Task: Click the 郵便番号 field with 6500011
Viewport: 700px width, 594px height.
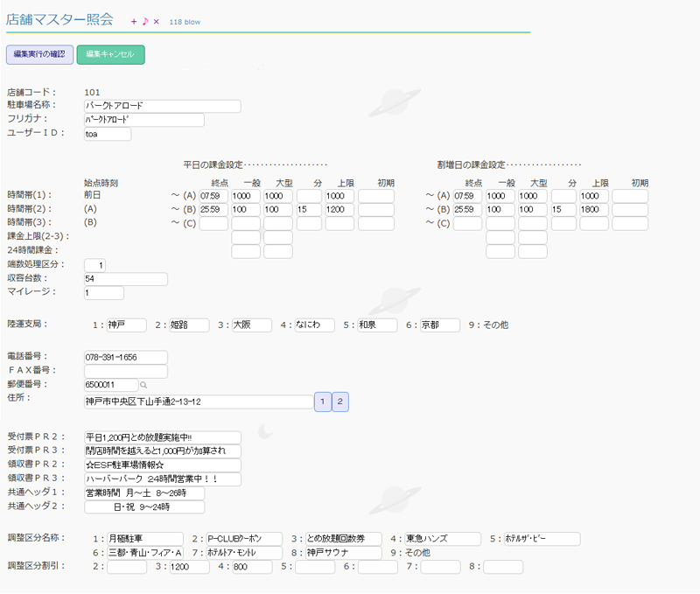Action: tap(110, 385)
